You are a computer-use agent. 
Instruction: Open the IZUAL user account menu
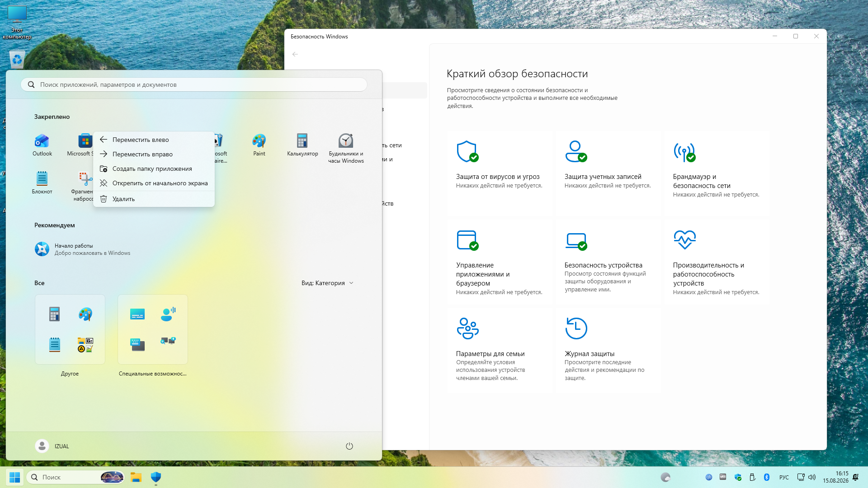[x=52, y=446]
